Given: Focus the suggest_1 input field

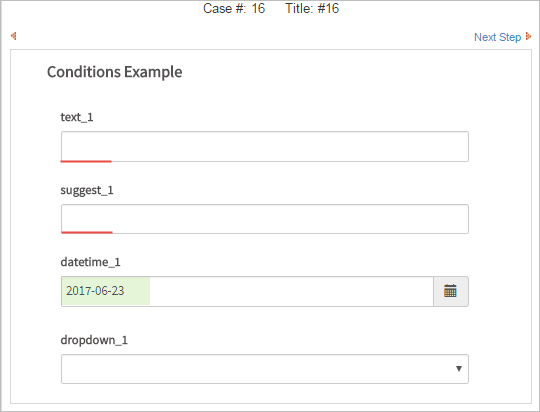Looking at the screenshot, I should click(x=265, y=219).
